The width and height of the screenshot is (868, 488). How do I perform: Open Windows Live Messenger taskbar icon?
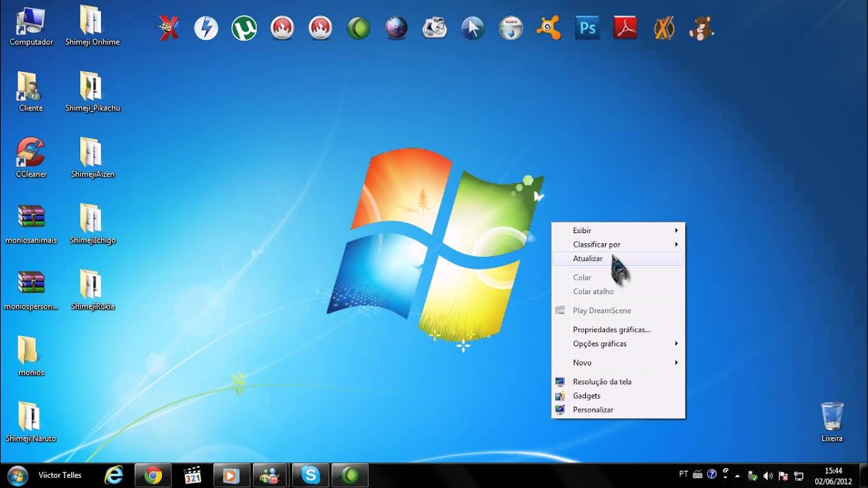[x=271, y=475]
